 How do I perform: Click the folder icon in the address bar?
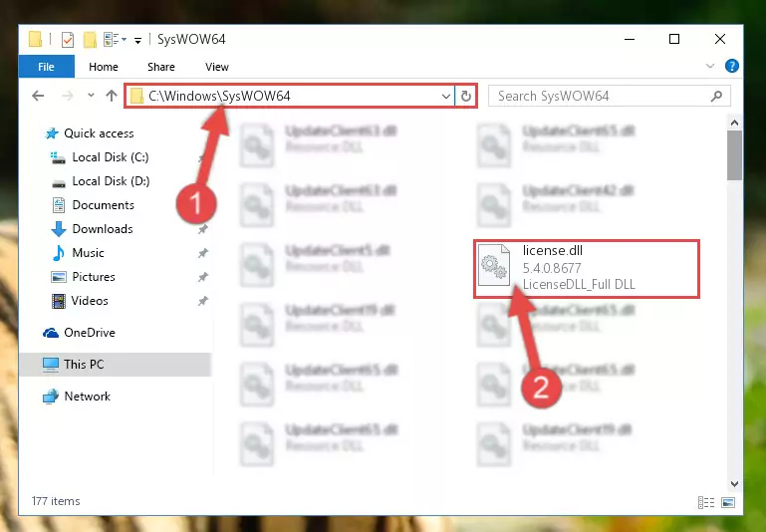(x=136, y=96)
